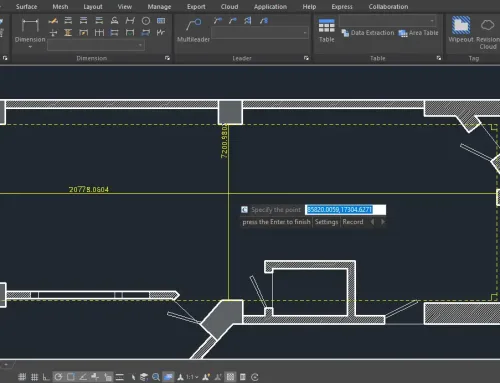Screen dimensions: 500x383
Task: Toggle the blue model space button
Action: coord(168,377)
